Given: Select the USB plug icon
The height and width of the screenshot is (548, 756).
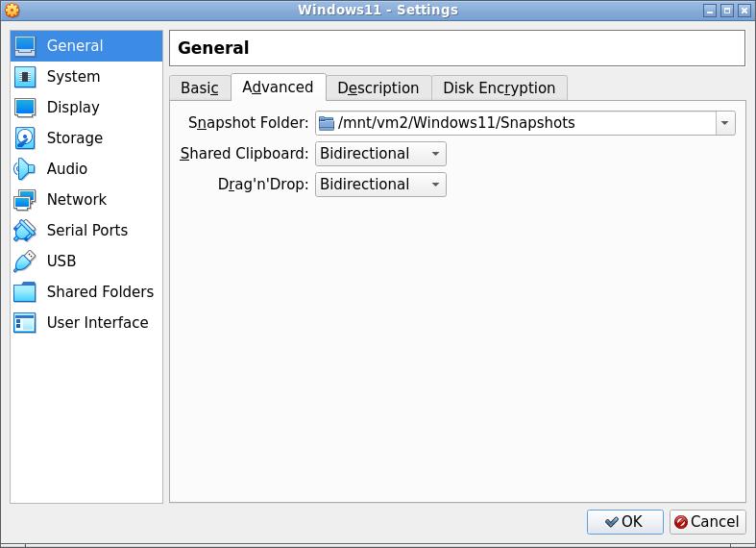Looking at the screenshot, I should click(x=25, y=262).
